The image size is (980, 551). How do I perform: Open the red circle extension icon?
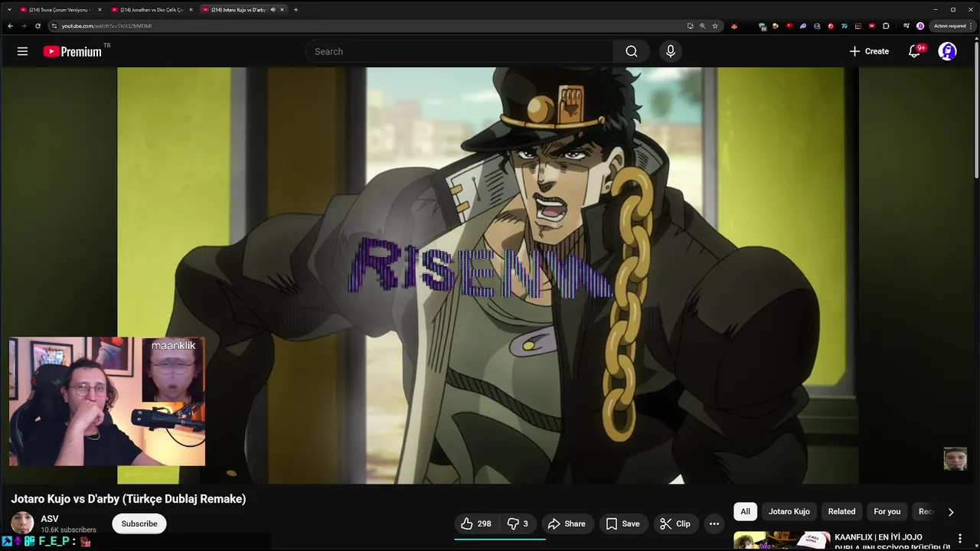tap(831, 26)
